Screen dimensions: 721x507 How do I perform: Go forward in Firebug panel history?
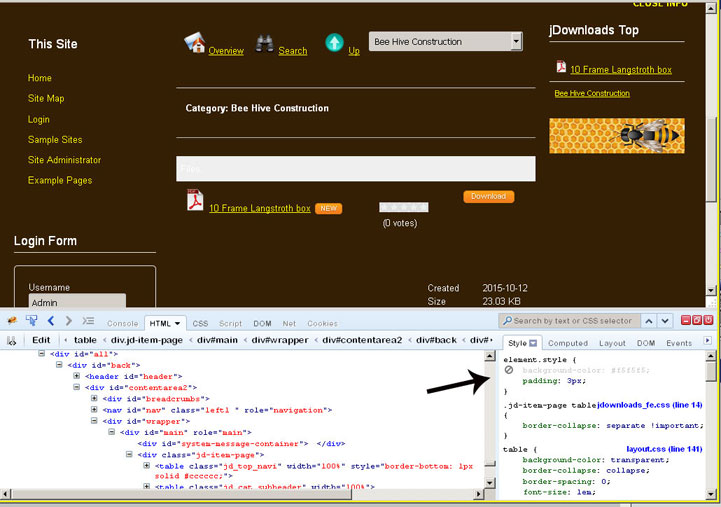(x=69, y=321)
